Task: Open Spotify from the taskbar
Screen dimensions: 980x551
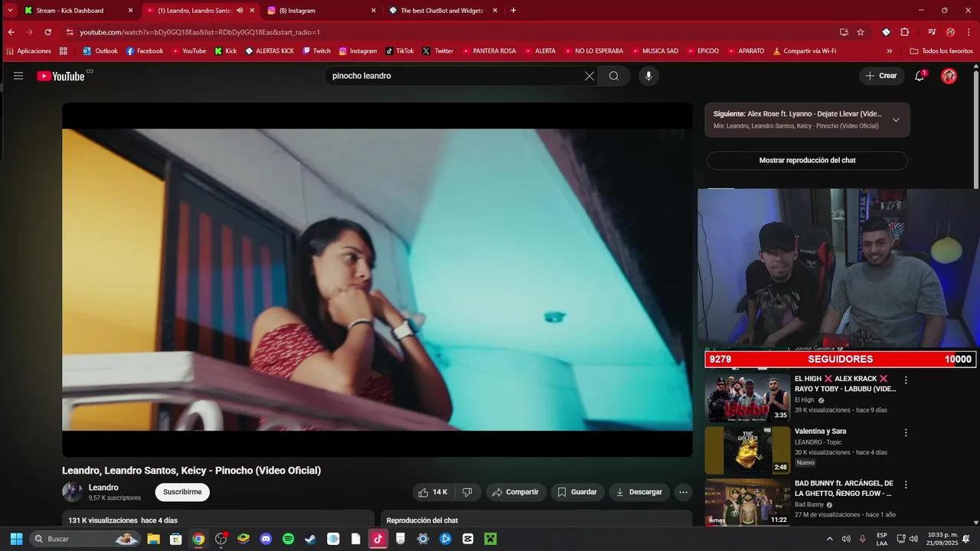Action: click(x=288, y=539)
